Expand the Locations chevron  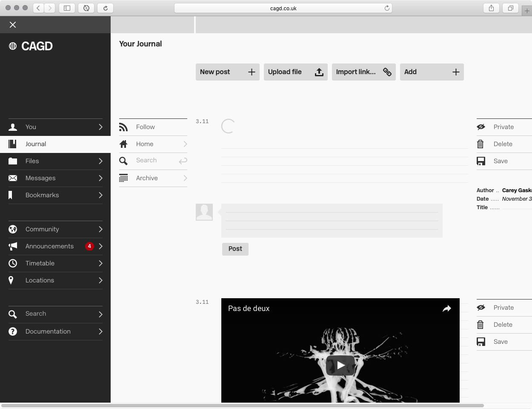click(x=100, y=280)
